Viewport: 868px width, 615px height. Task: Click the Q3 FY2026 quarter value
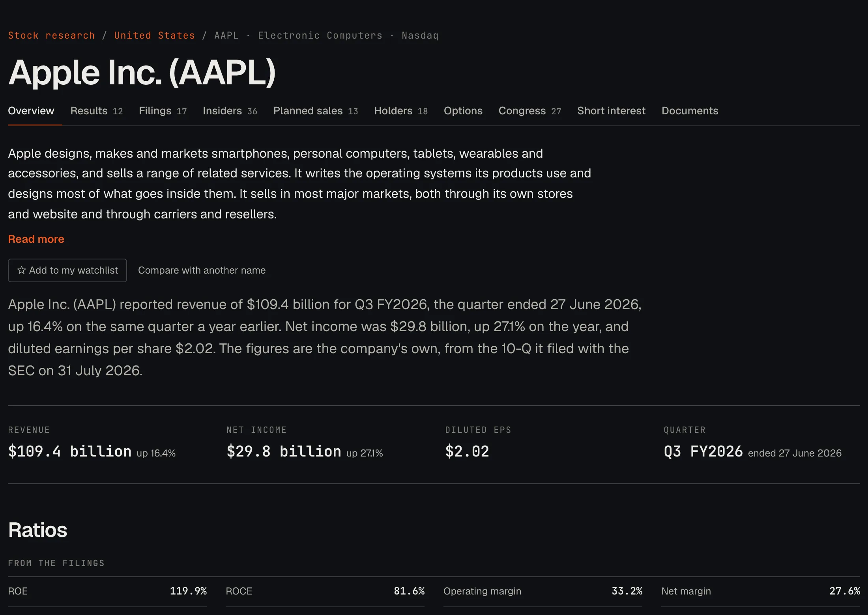(x=703, y=451)
